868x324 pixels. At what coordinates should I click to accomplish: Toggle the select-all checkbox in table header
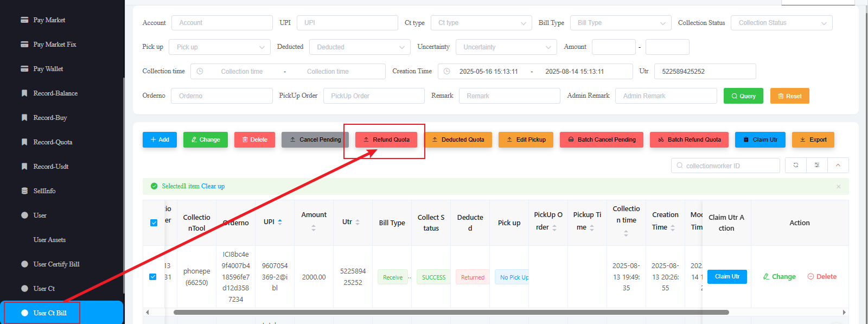click(x=154, y=223)
